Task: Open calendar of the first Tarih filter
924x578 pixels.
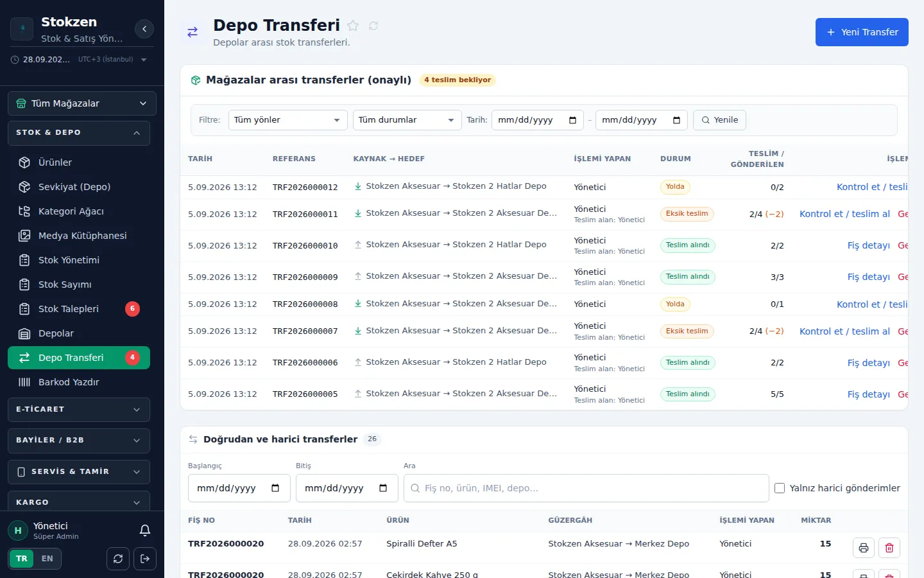Action: (x=572, y=120)
